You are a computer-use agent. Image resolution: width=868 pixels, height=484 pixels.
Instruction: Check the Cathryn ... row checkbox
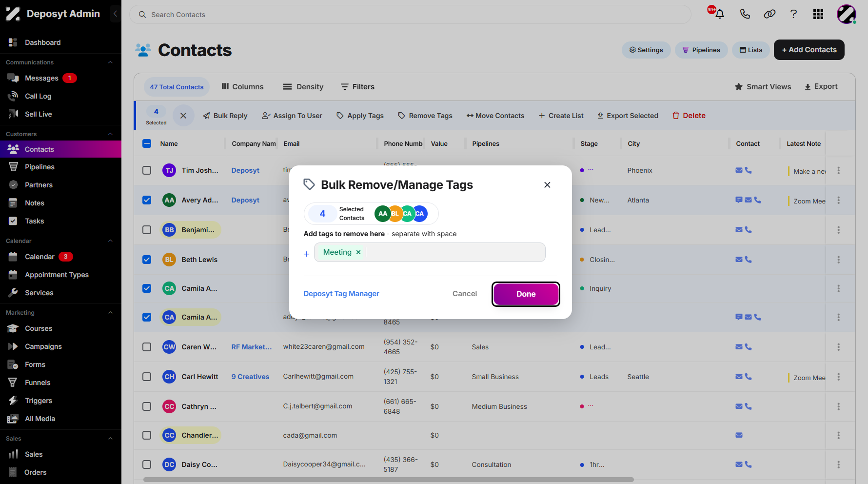[147, 406]
